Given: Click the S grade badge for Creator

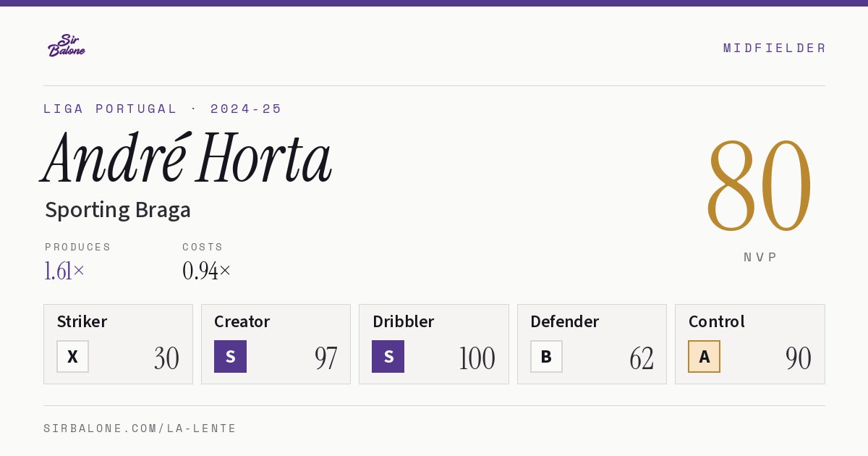Looking at the screenshot, I should tap(230, 357).
